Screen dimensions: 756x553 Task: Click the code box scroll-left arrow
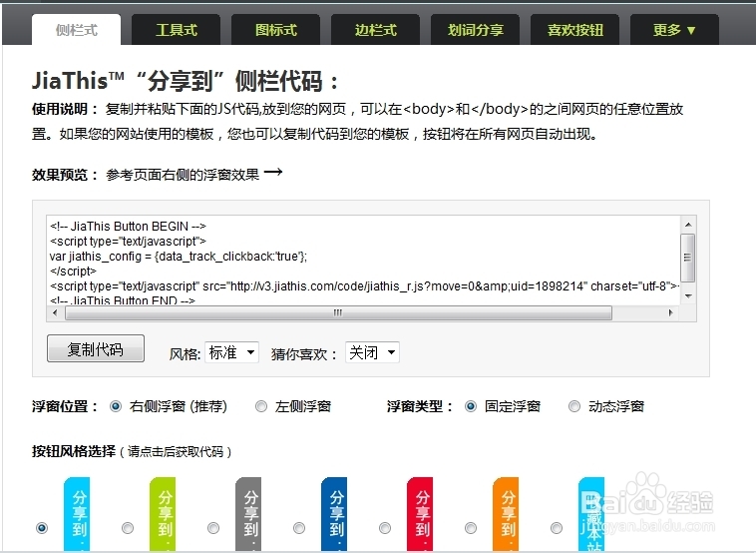(55, 312)
